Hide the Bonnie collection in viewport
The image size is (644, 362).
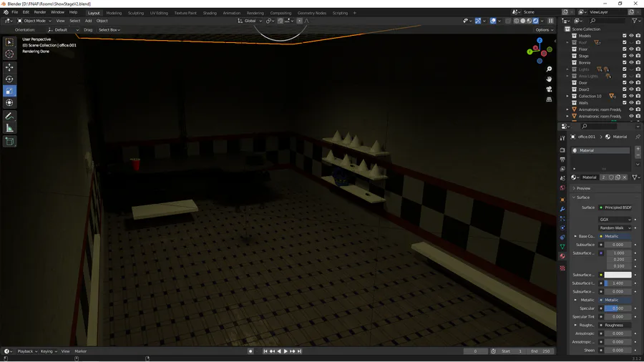(631, 63)
